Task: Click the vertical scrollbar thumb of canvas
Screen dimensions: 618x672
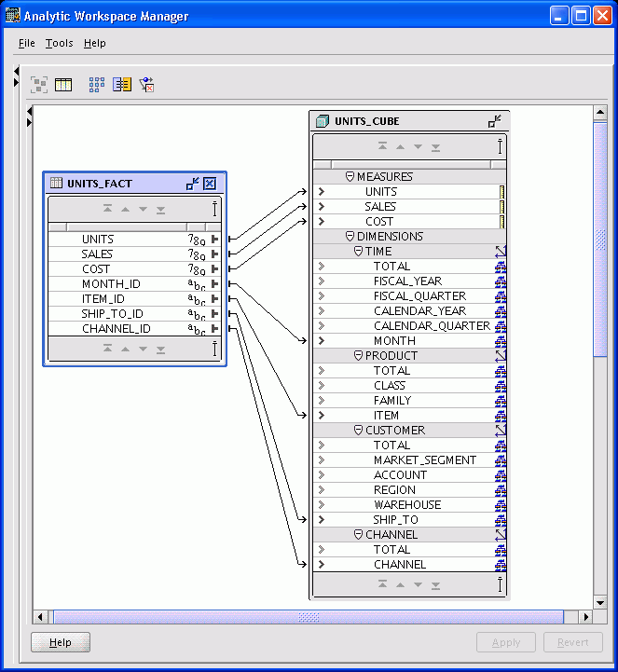Action: click(600, 240)
